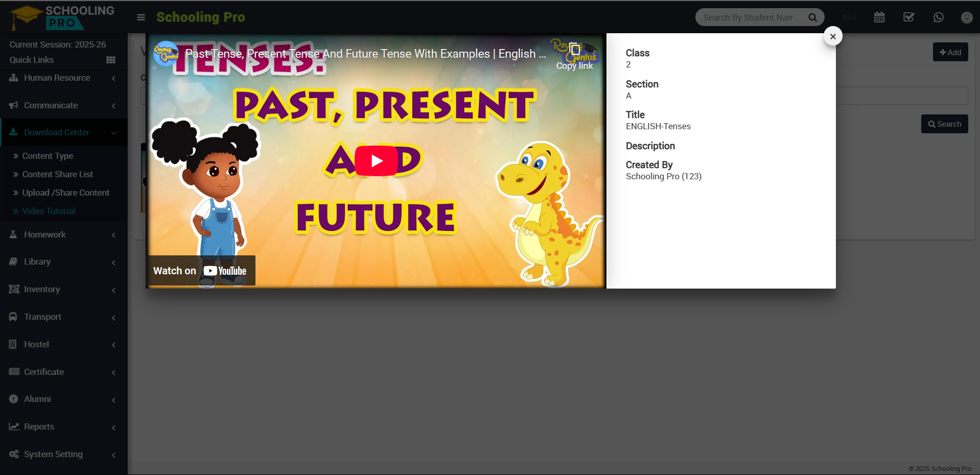Open the Roving Genius channel avatar
The image size is (980, 475).
[166, 54]
